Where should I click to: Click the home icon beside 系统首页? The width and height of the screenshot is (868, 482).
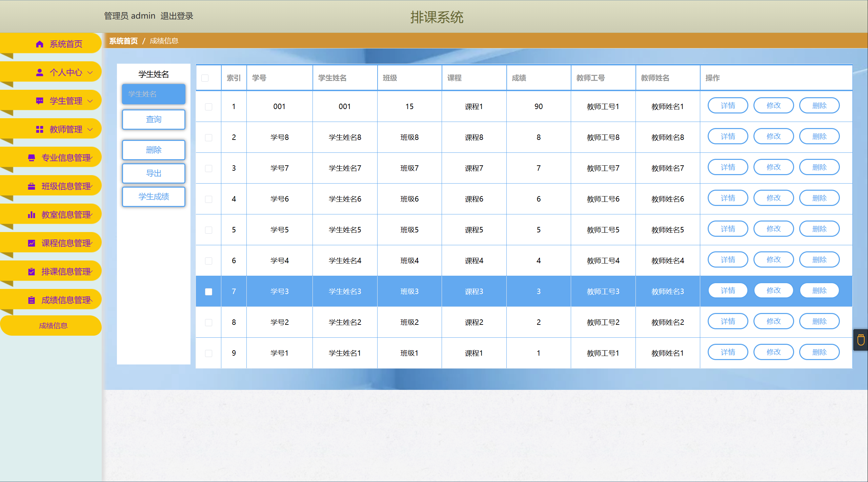pyautogui.click(x=40, y=44)
